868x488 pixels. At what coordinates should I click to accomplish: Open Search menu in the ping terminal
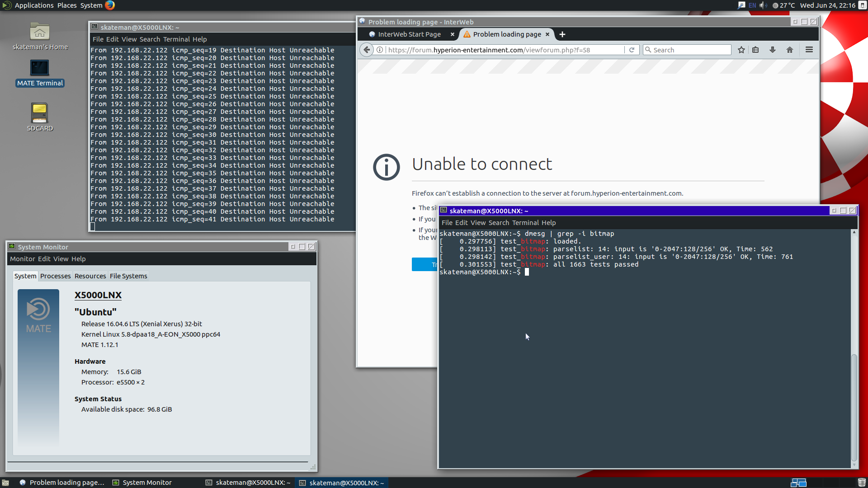[150, 39]
